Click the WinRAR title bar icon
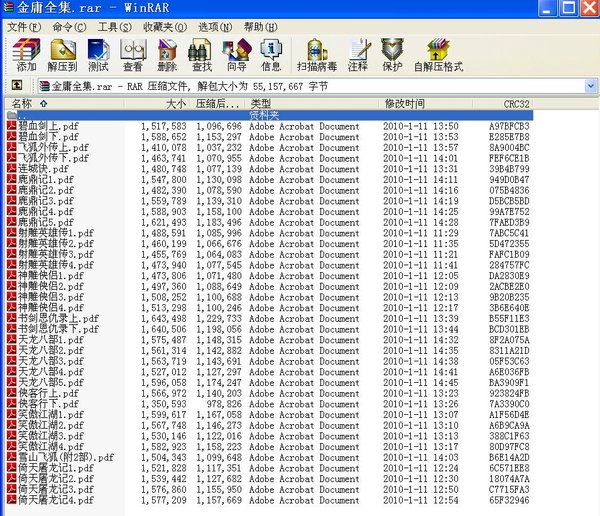This screenshot has width=600, height=516. [8, 7]
